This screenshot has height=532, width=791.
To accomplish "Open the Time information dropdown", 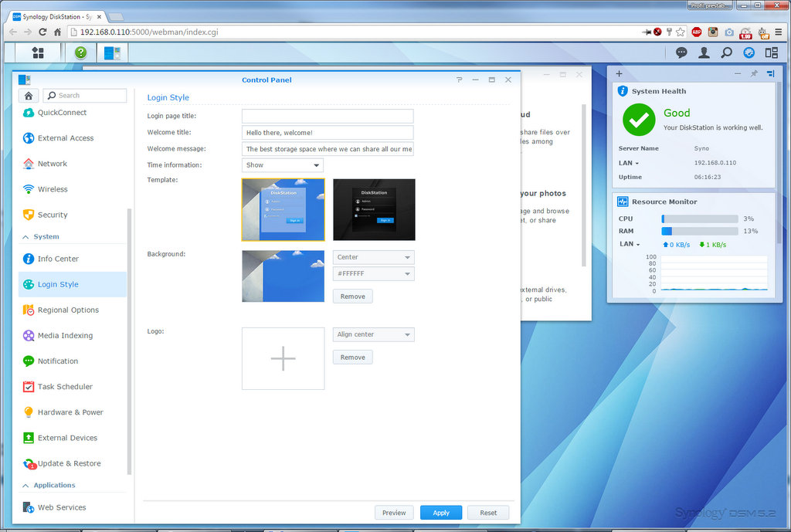I will tap(283, 165).
